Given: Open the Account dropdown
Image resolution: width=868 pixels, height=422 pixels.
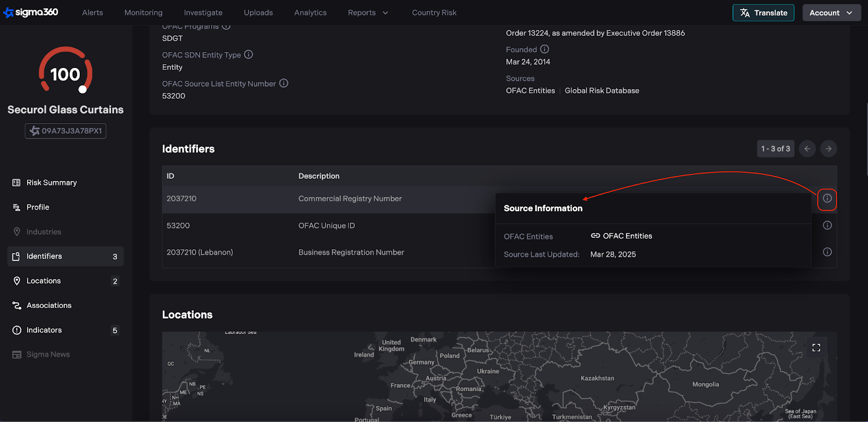Looking at the screenshot, I should point(831,12).
